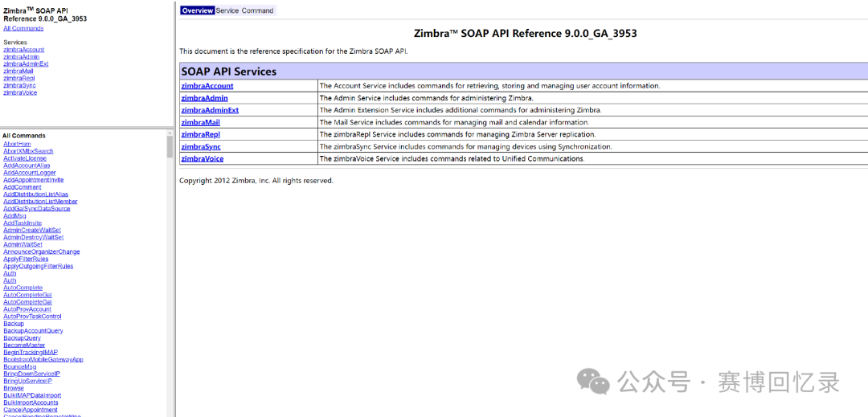This screenshot has height=417, width=868.
Task: Open zimbraAccount in the left Services list
Action: (24, 50)
